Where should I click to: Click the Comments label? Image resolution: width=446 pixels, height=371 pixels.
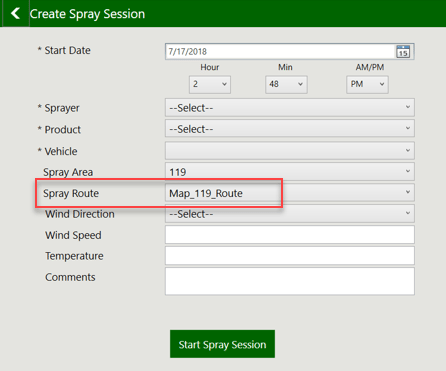[x=70, y=277]
